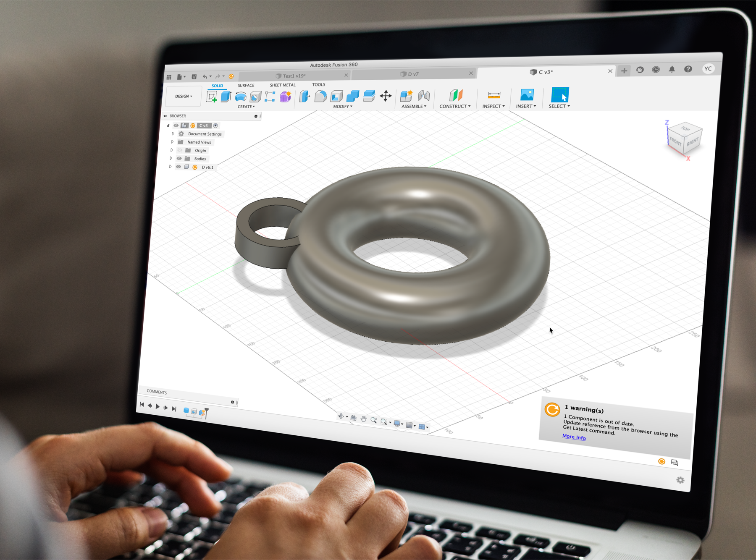Image resolution: width=756 pixels, height=560 pixels.
Task: Toggle visibility eye of D v6:1
Action: (x=178, y=167)
